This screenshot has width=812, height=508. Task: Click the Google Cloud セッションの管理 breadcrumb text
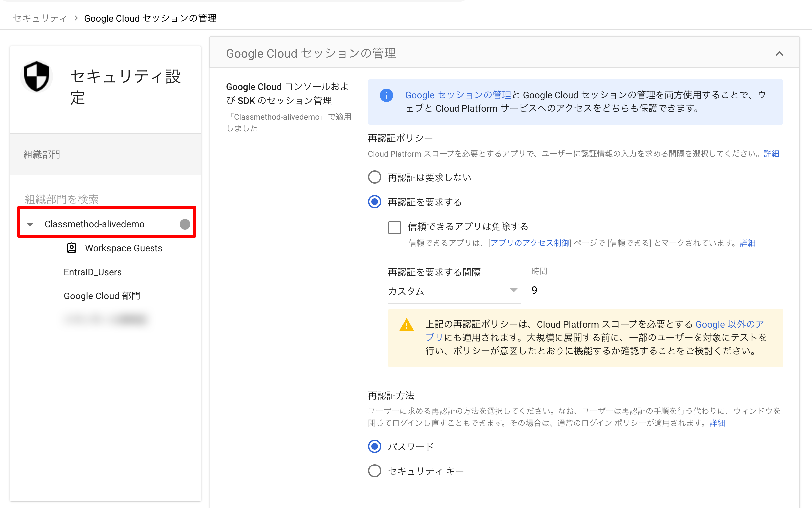pyautogui.click(x=150, y=18)
